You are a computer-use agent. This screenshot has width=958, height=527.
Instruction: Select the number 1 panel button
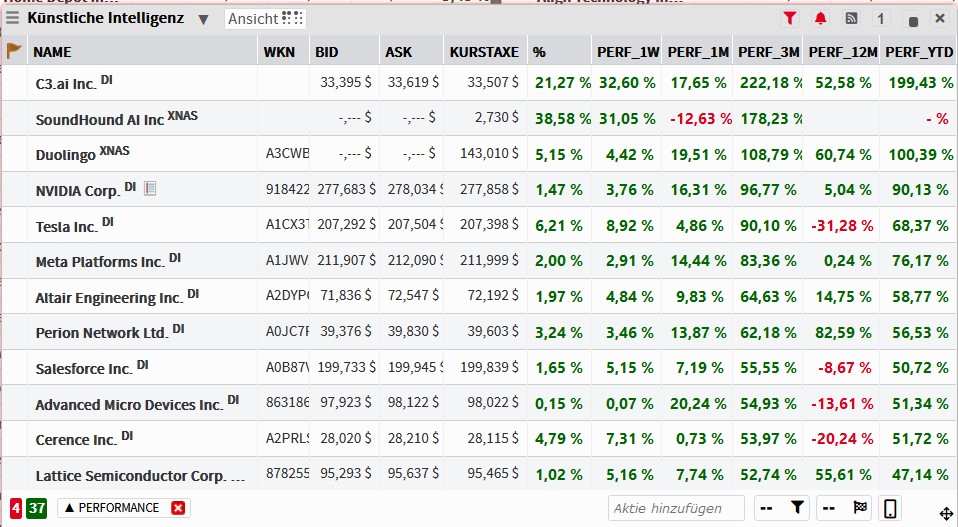(x=880, y=19)
